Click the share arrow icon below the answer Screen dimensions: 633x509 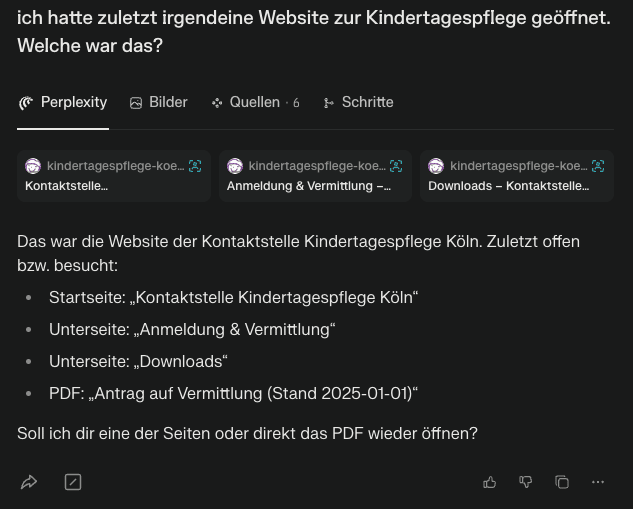tap(29, 482)
